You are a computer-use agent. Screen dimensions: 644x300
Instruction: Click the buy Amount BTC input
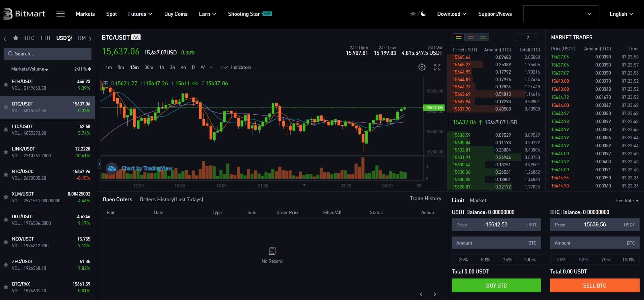click(x=496, y=243)
